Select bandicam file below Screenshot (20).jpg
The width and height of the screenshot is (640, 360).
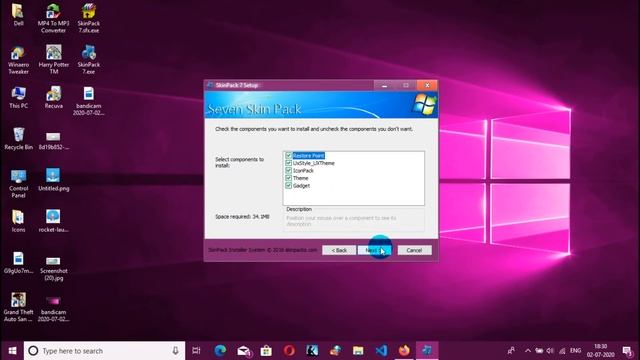[53, 309]
